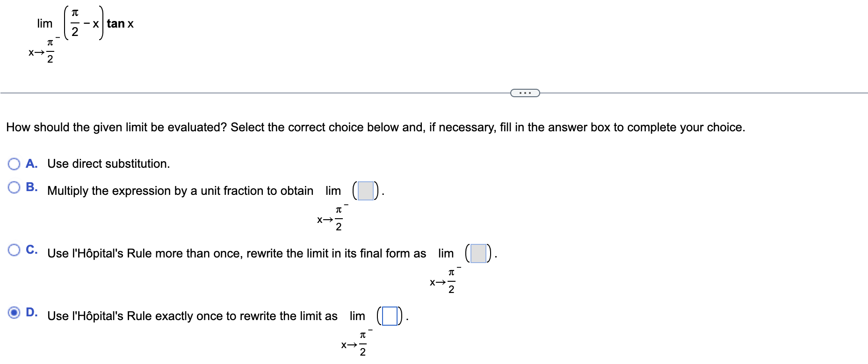Click the question prompt sentence

tap(327, 127)
